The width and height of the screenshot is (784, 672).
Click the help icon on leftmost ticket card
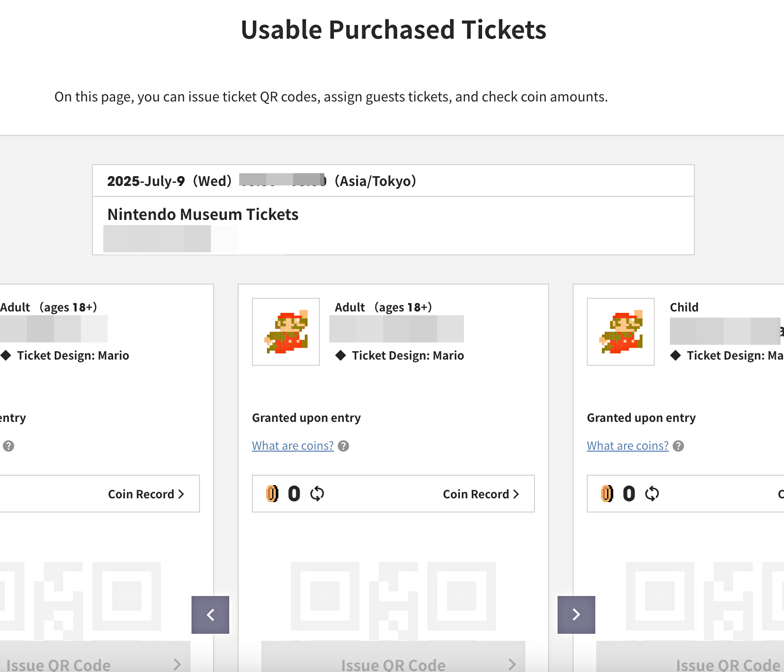pyautogui.click(x=8, y=446)
